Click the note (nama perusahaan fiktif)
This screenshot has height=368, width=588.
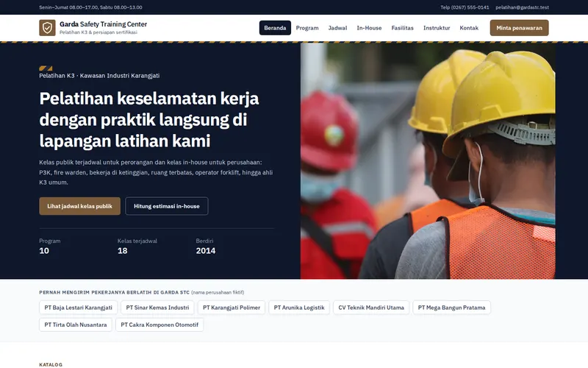pos(218,292)
